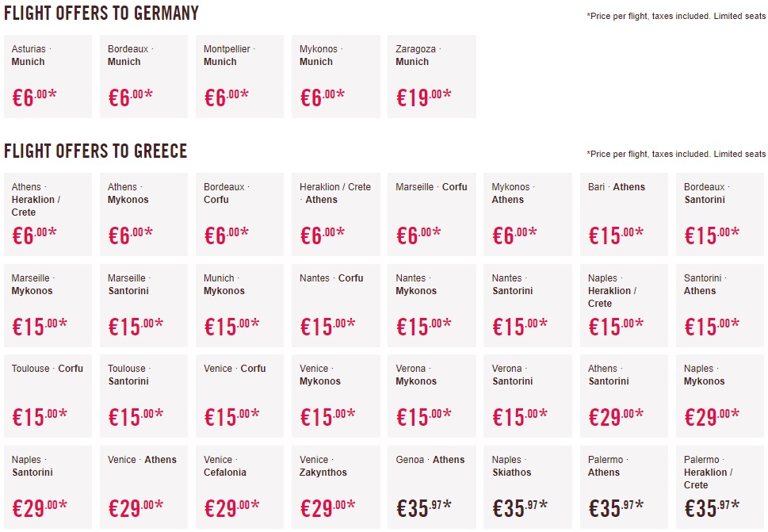Open the Verona to Santorini flight card
This screenshot has width=768, height=532.
tap(528, 396)
